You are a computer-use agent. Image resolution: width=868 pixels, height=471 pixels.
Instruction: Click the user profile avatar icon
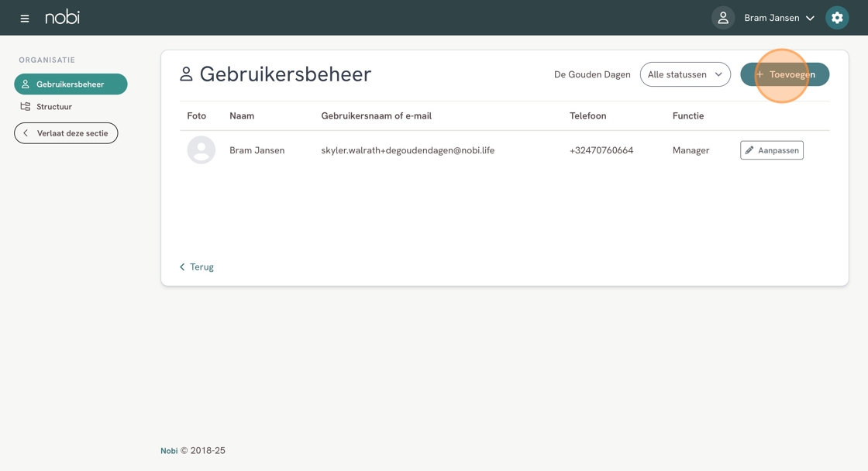click(x=722, y=18)
